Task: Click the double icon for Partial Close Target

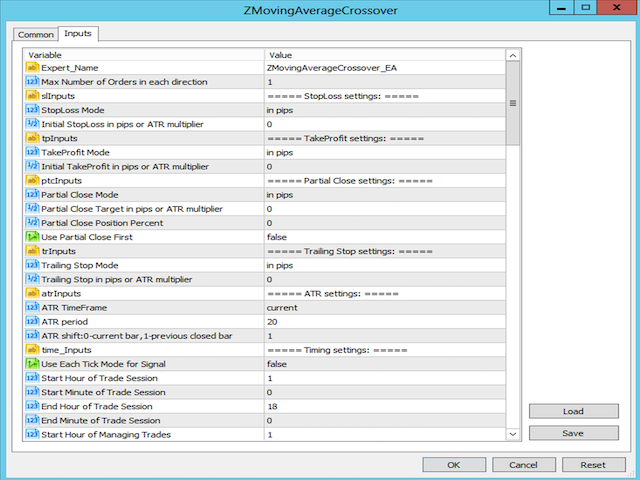Action: [x=32, y=209]
